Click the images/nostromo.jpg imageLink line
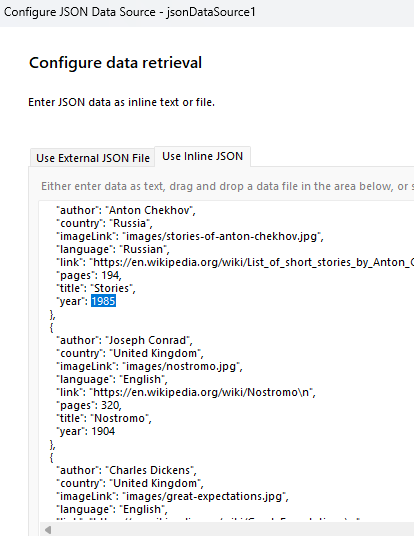 [149, 366]
